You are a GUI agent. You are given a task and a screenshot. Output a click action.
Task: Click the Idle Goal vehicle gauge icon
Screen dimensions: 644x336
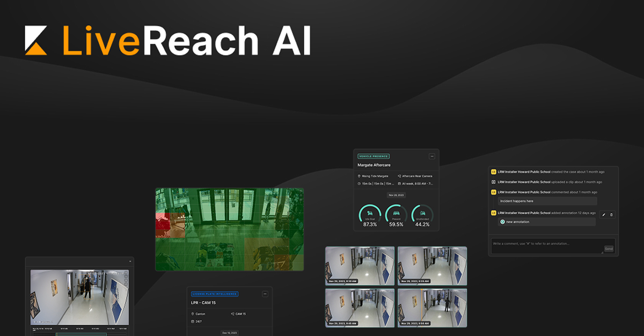click(370, 213)
